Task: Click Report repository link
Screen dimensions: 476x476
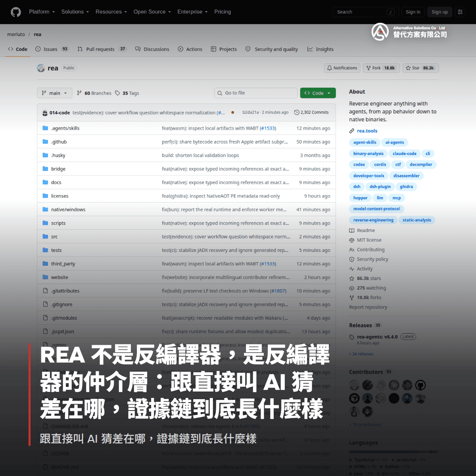Action: pyautogui.click(x=368, y=307)
